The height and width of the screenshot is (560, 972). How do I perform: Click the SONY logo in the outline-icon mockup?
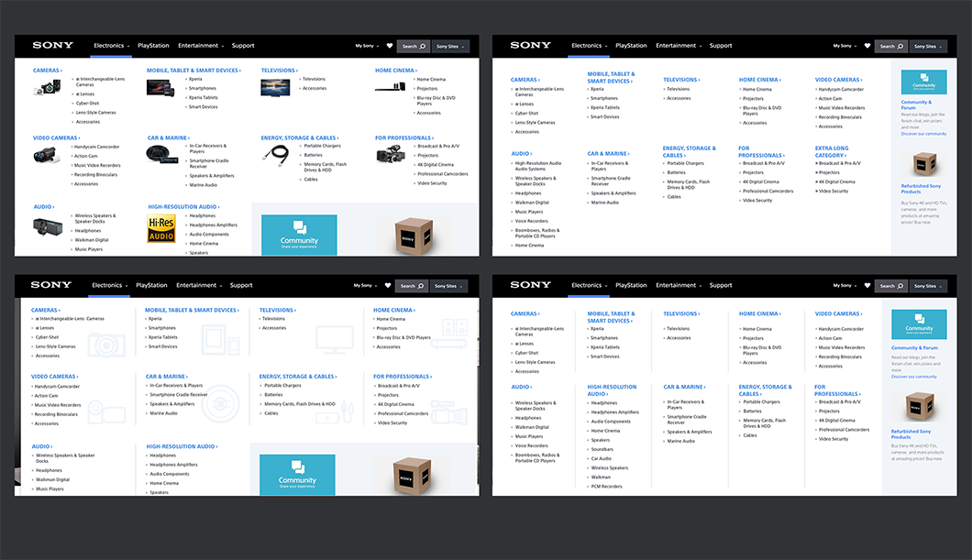pos(50,285)
